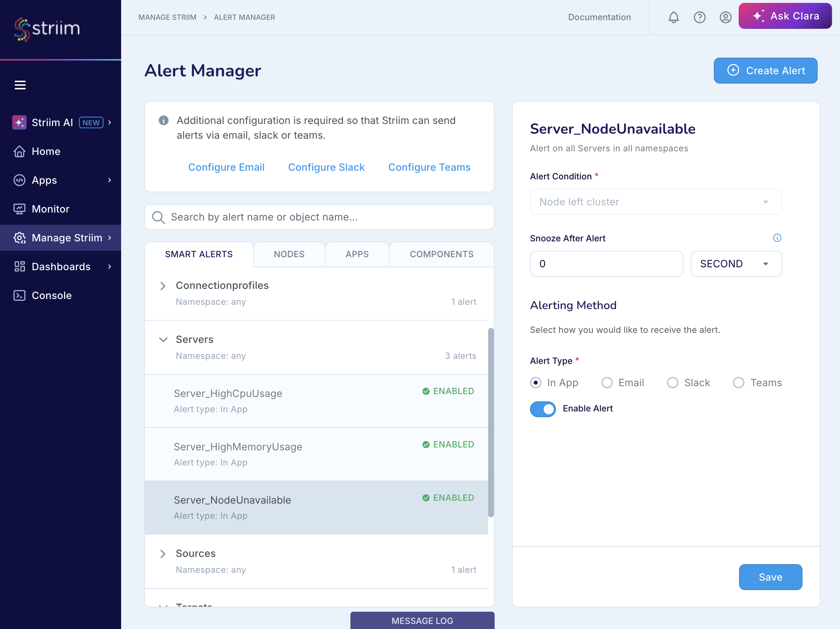Screen dimensions: 840x629
Task: Switch to the Components tab
Action: coord(442,255)
